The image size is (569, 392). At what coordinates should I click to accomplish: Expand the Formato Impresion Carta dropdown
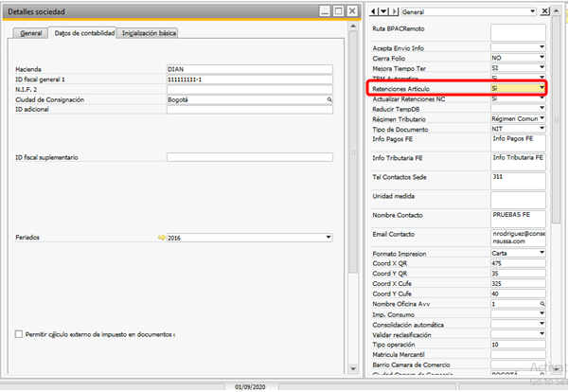coord(542,256)
